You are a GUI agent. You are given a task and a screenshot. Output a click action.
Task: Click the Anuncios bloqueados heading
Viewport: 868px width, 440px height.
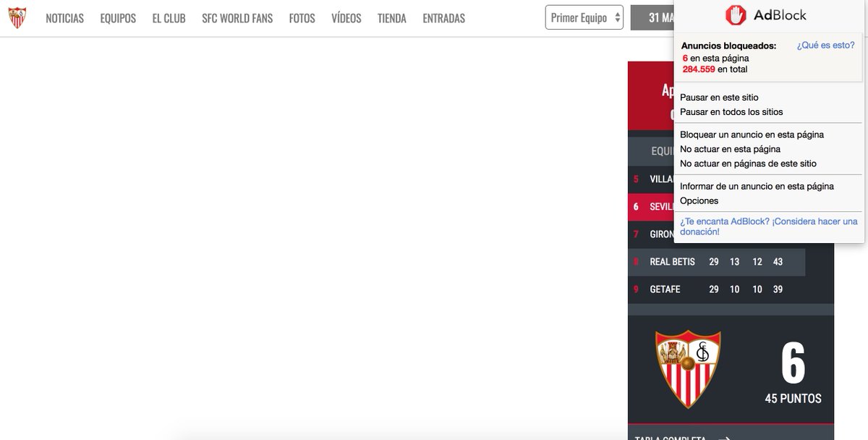(x=729, y=46)
